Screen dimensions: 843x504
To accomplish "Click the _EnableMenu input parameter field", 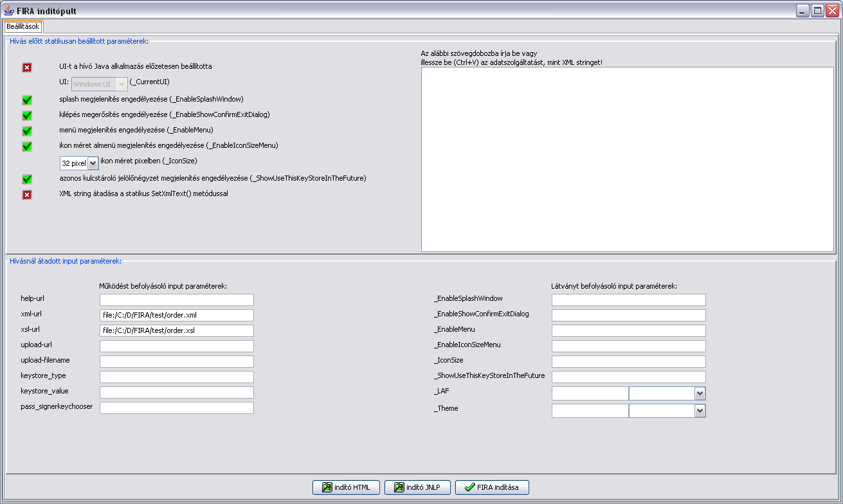I will click(629, 330).
